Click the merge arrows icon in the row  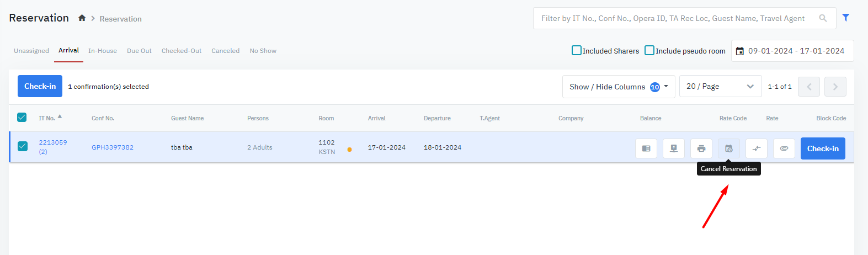click(756, 148)
